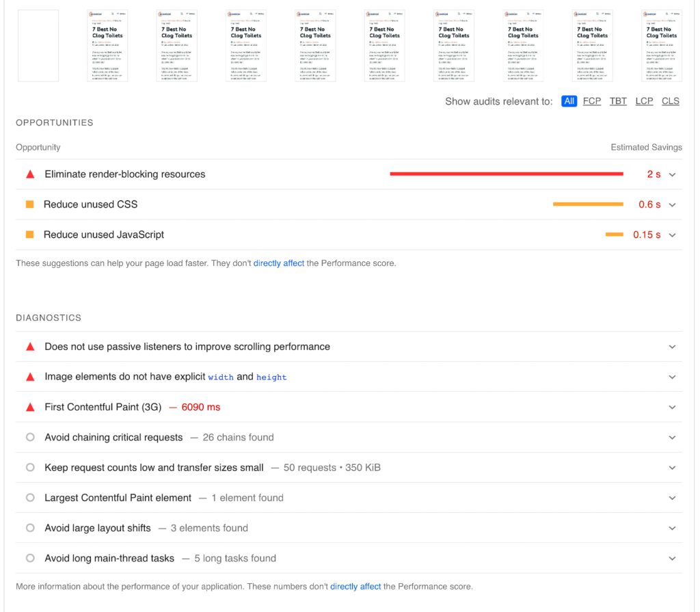Filter audits by TBT

(x=618, y=101)
